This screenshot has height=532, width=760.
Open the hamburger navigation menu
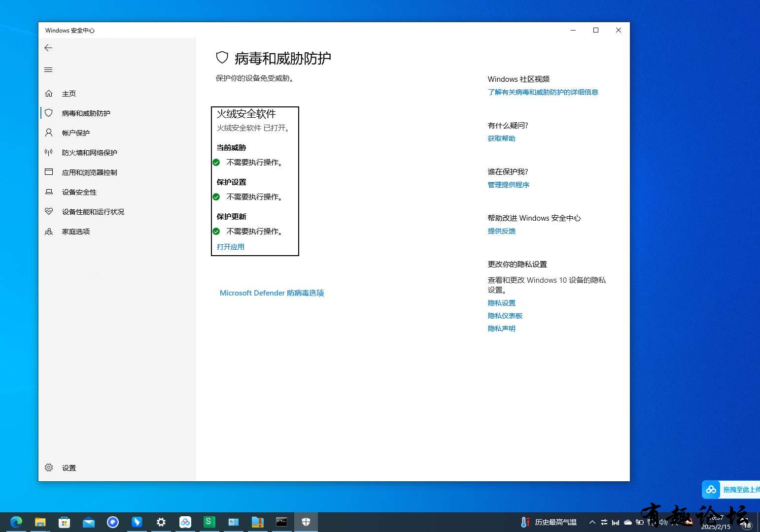pos(48,69)
